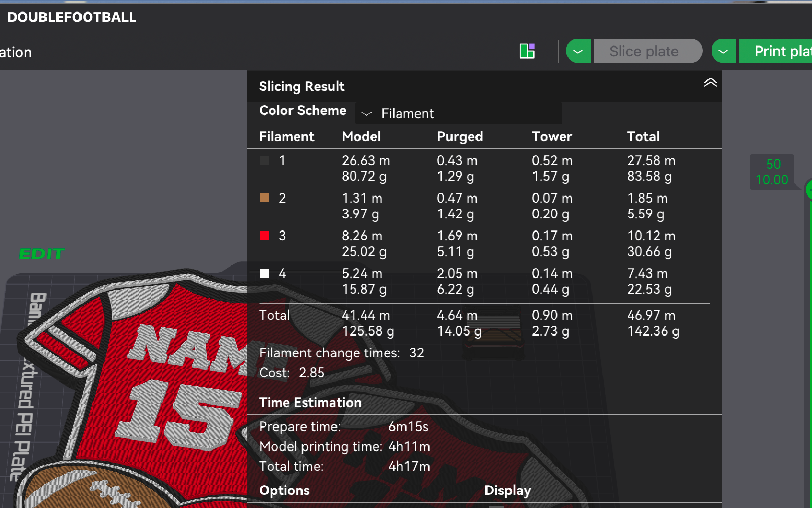The height and width of the screenshot is (508, 812).
Task: Click the red swatch for filament 3
Action: point(265,236)
